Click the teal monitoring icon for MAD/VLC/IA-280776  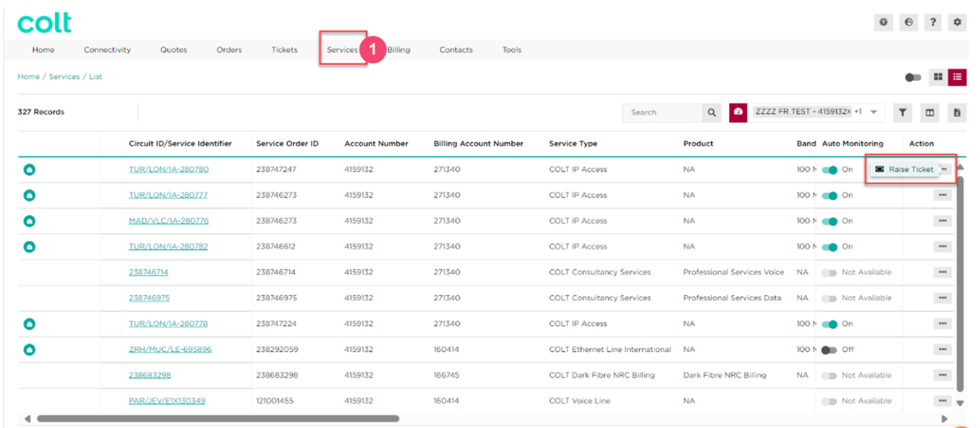point(29,221)
